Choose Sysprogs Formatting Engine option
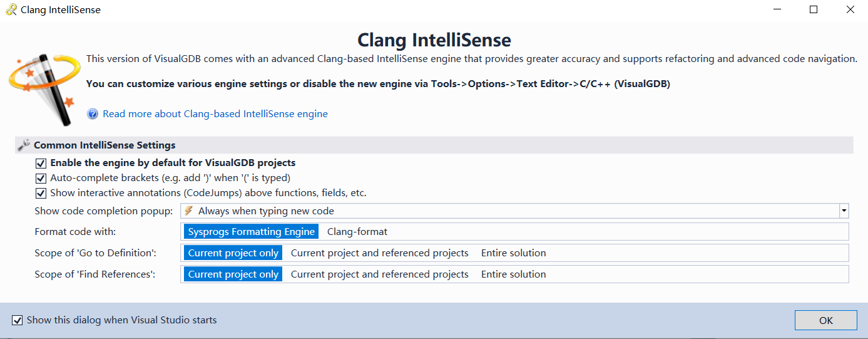 tap(251, 232)
